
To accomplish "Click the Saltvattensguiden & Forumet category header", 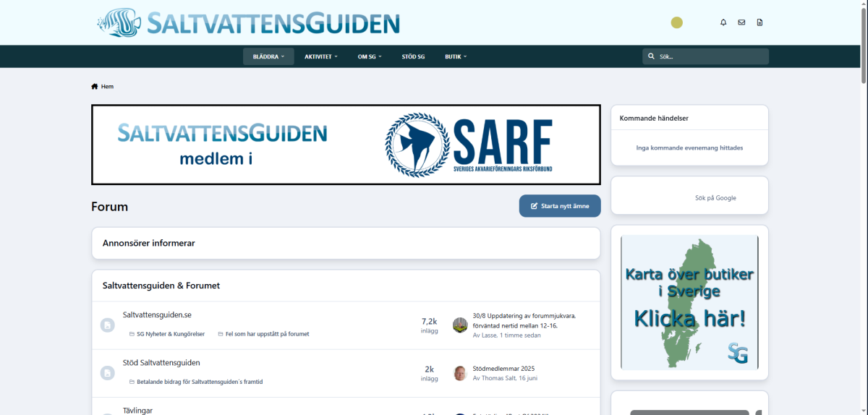I will pyautogui.click(x=161, y=286).
